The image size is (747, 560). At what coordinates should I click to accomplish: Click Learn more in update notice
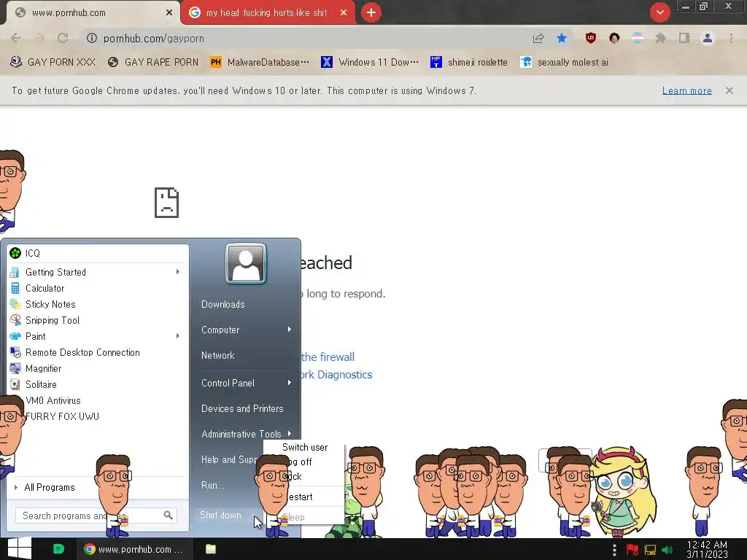pyautogui.click(x=687, y=90)
